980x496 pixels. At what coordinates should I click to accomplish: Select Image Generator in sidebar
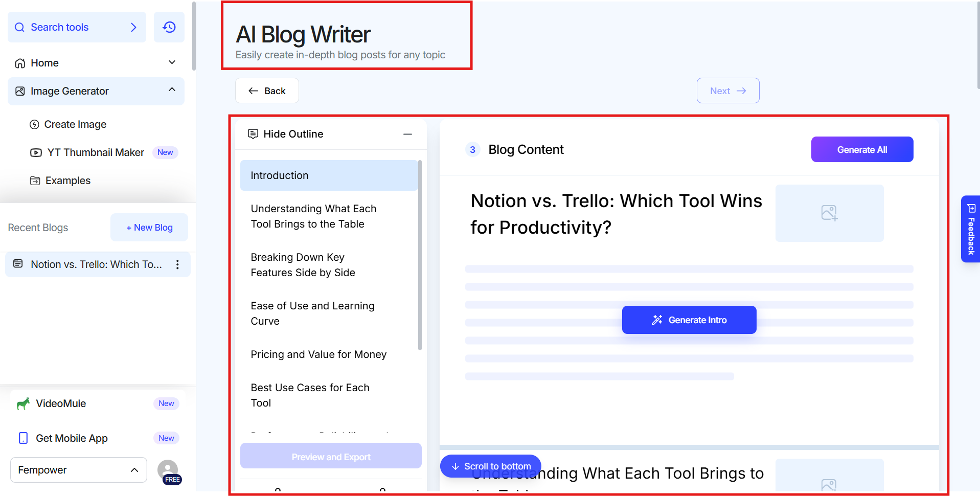(x=96, y=91)
